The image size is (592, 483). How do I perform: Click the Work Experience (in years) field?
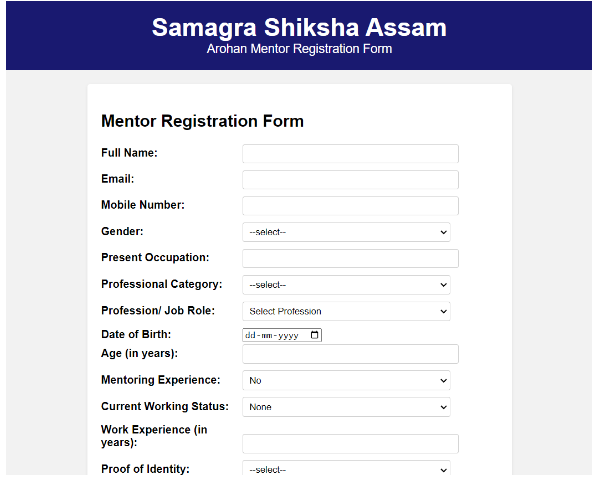[x=350, y=444]
